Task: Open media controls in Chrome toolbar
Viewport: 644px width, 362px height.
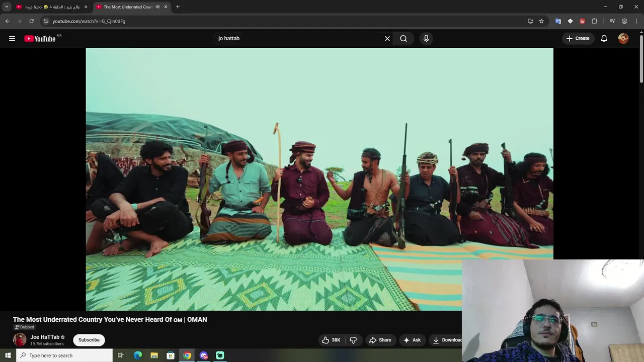Action: coord(612,21)
